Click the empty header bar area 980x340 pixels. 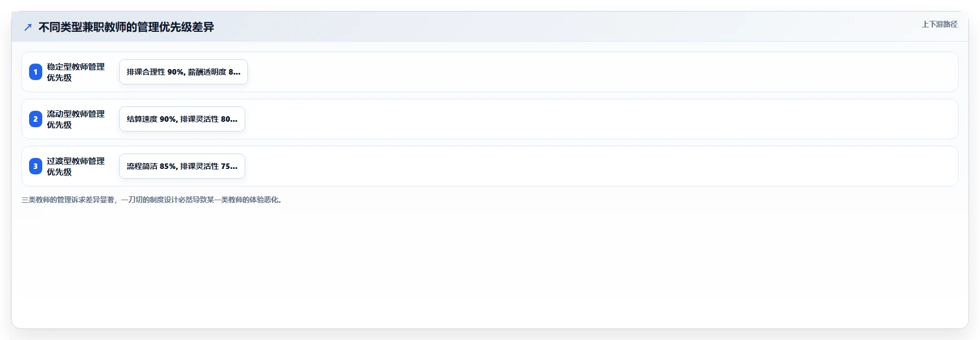click(x=549, y=27)
